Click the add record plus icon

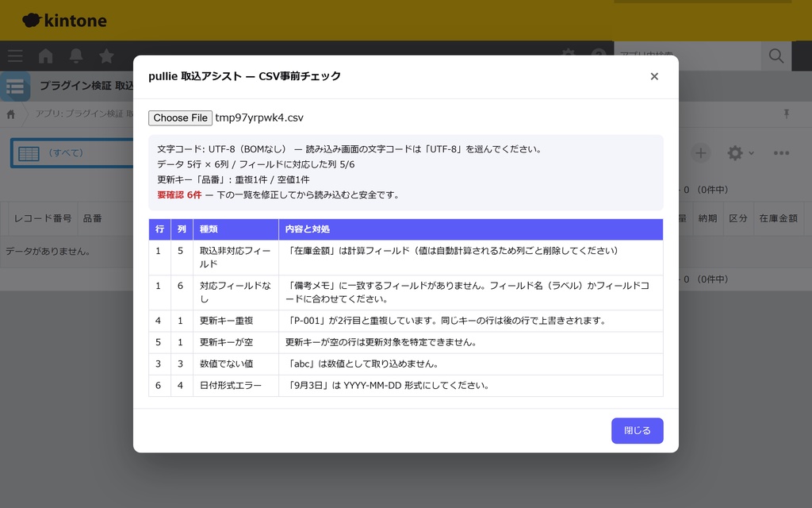(x=700, y=153)
